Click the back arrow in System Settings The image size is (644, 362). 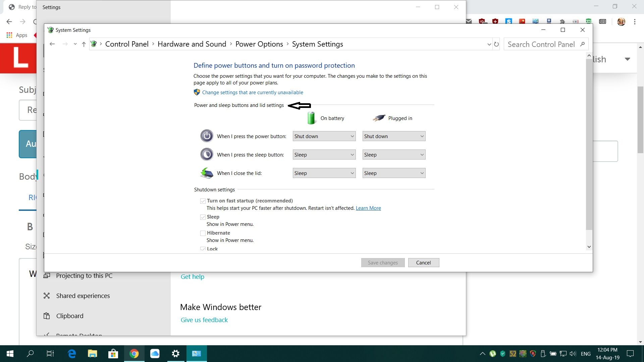pos(52,44)
